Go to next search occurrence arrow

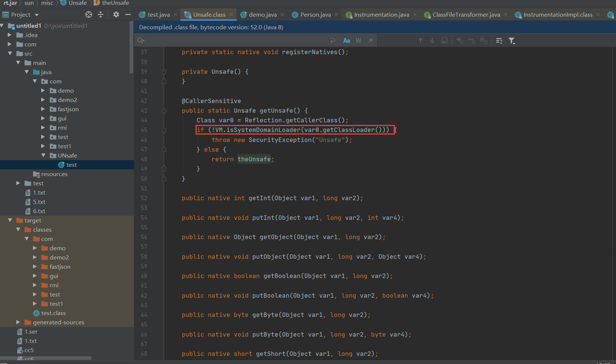(432, 40)
